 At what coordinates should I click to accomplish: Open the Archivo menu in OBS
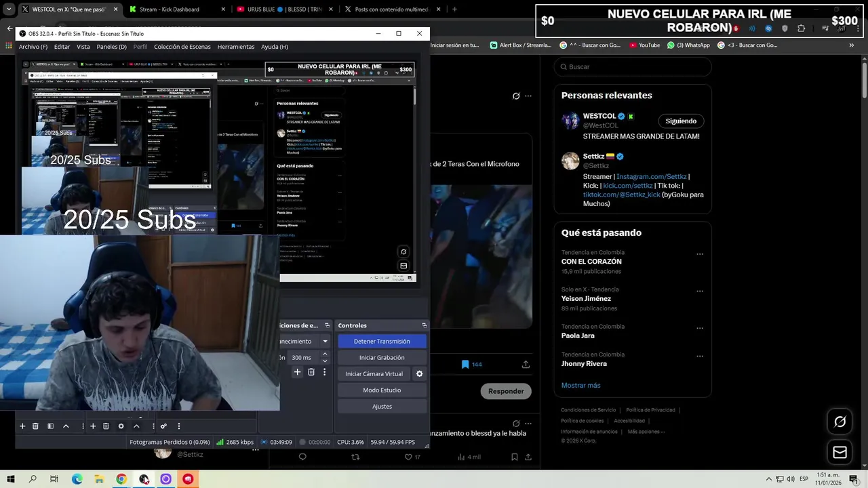(33, 47)
